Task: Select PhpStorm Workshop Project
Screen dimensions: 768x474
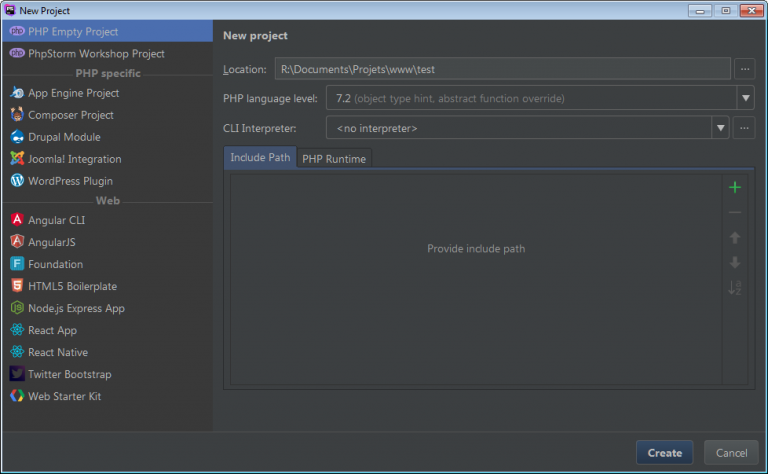Action: [x=96, y=54]
